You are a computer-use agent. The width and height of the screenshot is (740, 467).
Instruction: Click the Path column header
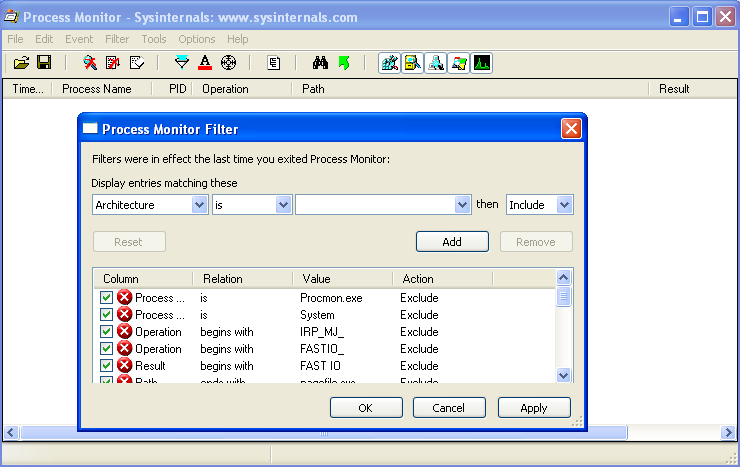click(x=470, y=89)
